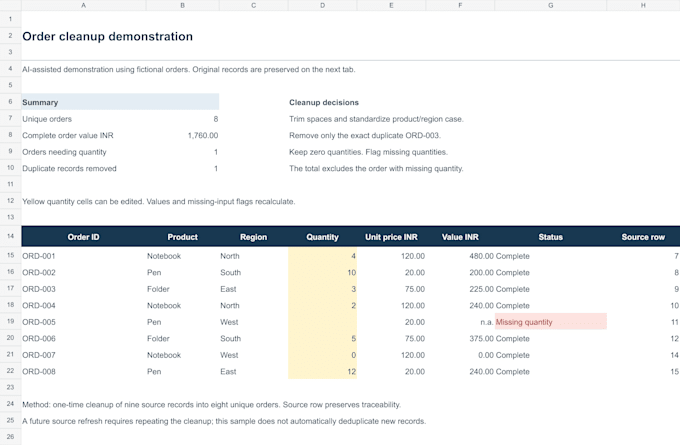Click the quantity cell showing 12 for ORD-008
The height and width of the screenshot is (445, 680).
pyautogui.click(x=322, y=371)
